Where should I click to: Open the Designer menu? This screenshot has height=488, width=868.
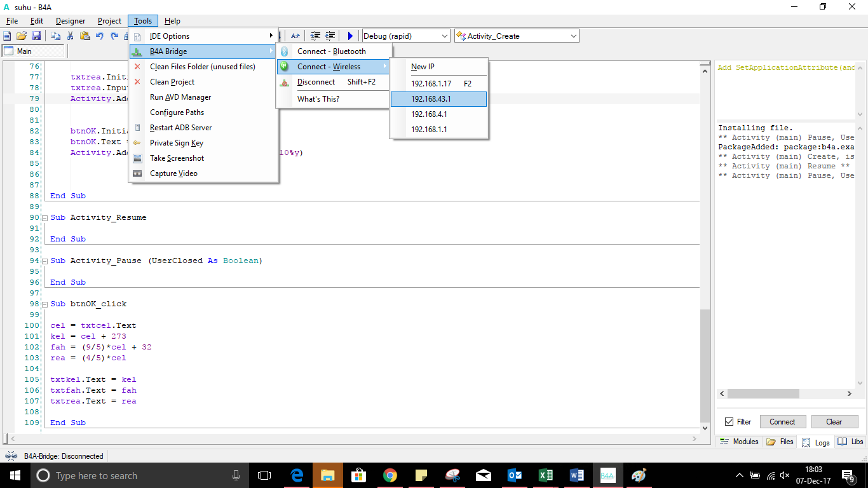coord(71,21)
